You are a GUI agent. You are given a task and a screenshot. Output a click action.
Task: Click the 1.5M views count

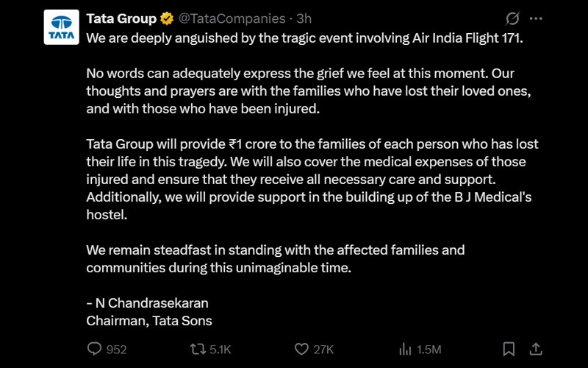point(429,350)
